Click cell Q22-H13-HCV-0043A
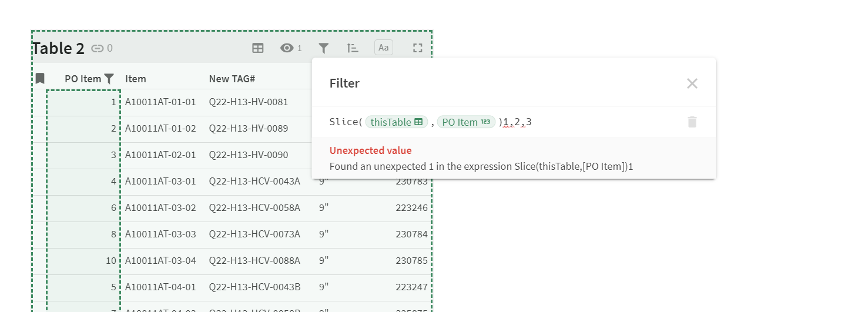This screenshot has height=312, width=868. [x=254, y=181]
